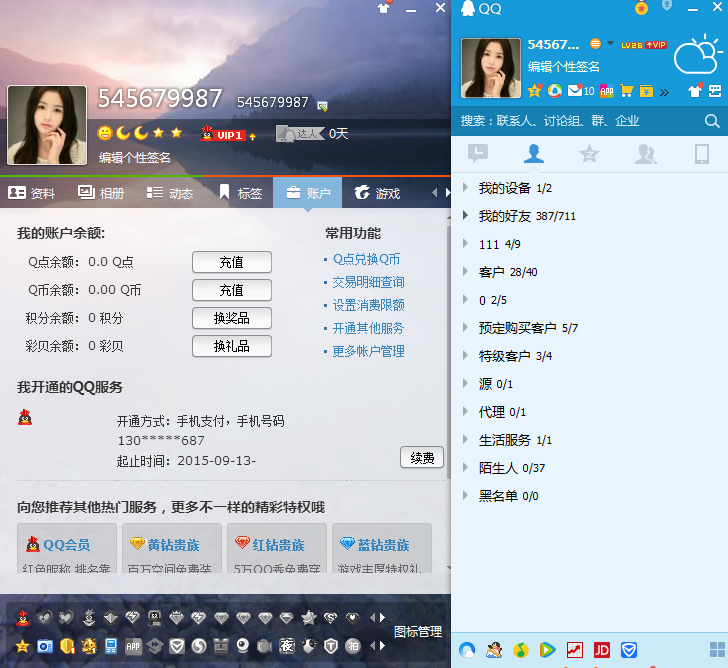Switch to the conversations tab icon
The image size is (728, 668).
pyautogui.click(x=478, y=154)
